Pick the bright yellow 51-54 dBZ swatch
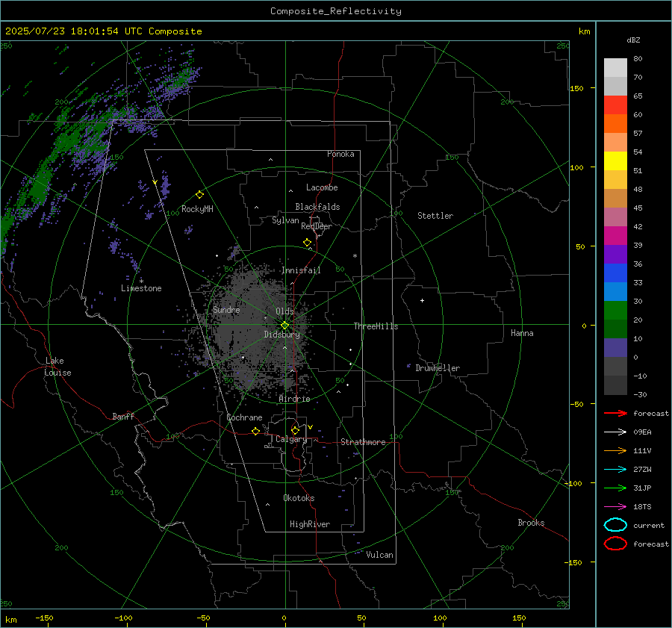The image size is (672, 628). pos(615,161)
